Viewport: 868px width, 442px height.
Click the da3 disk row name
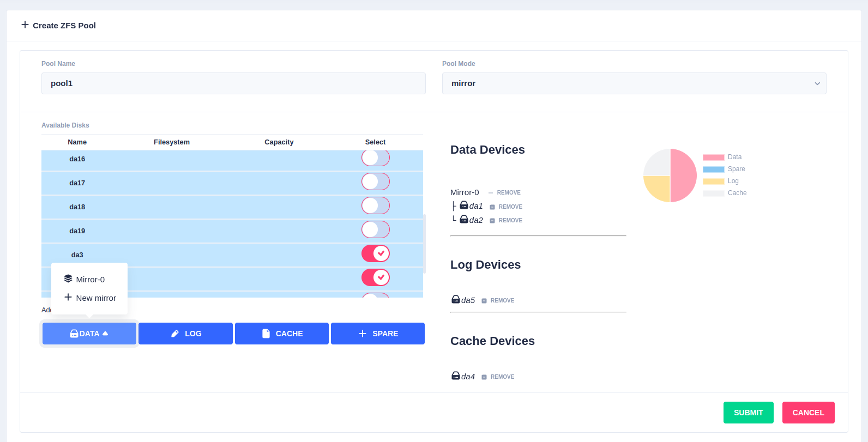77,255
